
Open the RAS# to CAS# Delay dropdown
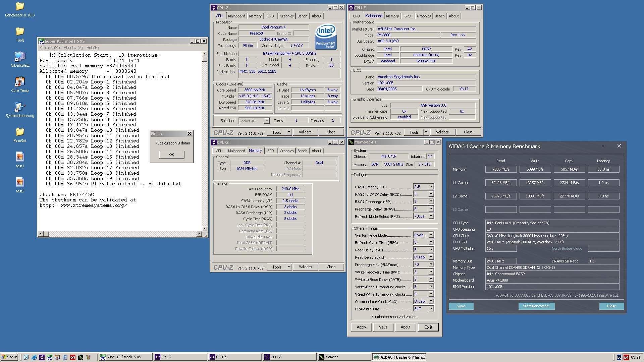point(431,194)
